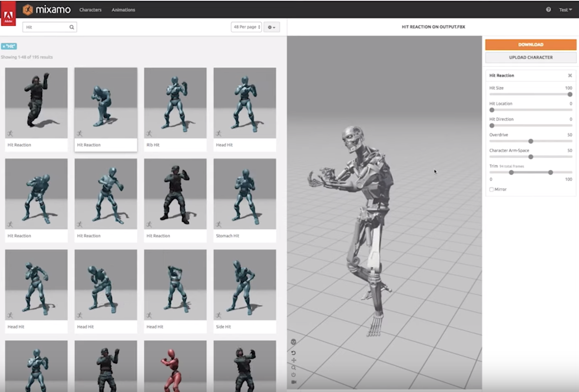Click the orange Download button

(x=531, y=45)
